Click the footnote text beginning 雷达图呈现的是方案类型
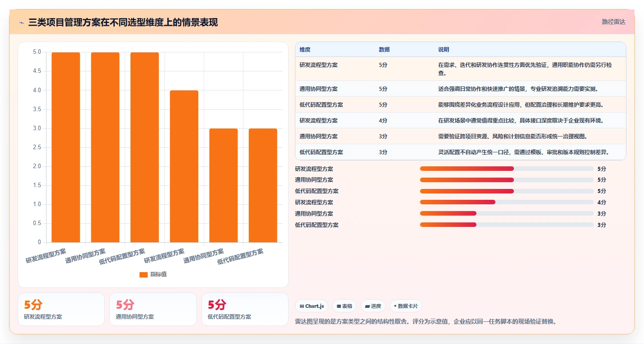This screenshot has width=644, height=344. point(425,322)
